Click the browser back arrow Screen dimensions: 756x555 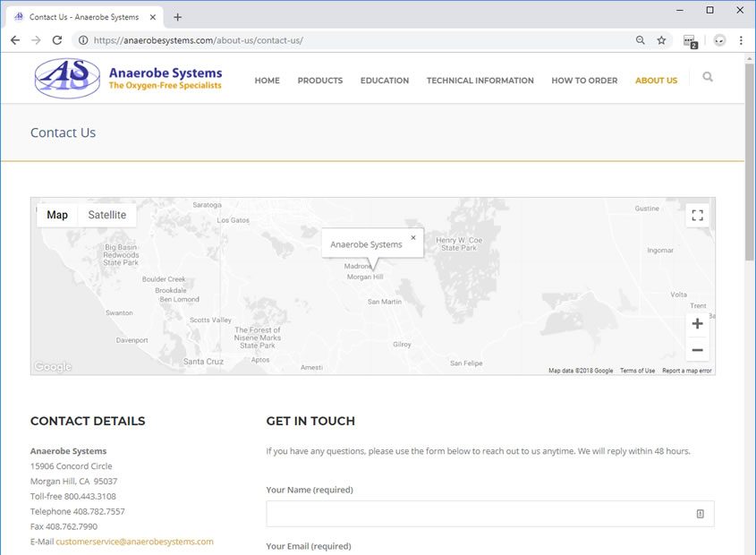tap(15, 40)
